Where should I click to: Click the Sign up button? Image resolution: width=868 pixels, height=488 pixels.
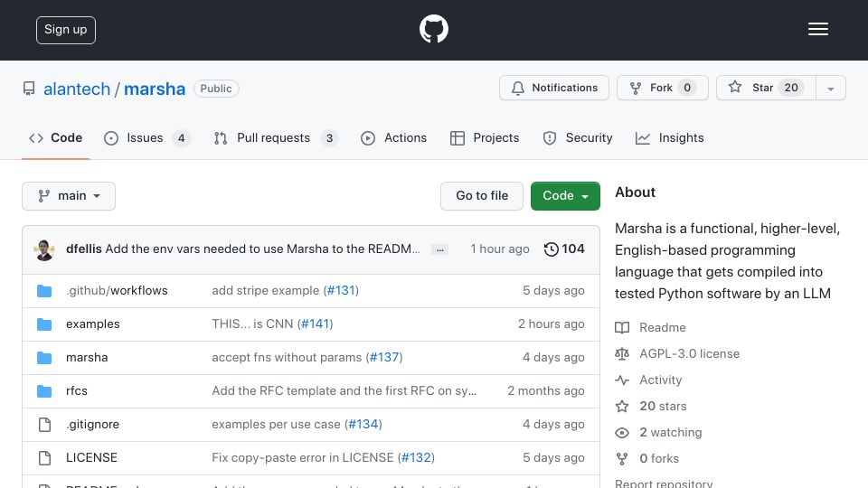pyautogui.click(x=66, y=30)
